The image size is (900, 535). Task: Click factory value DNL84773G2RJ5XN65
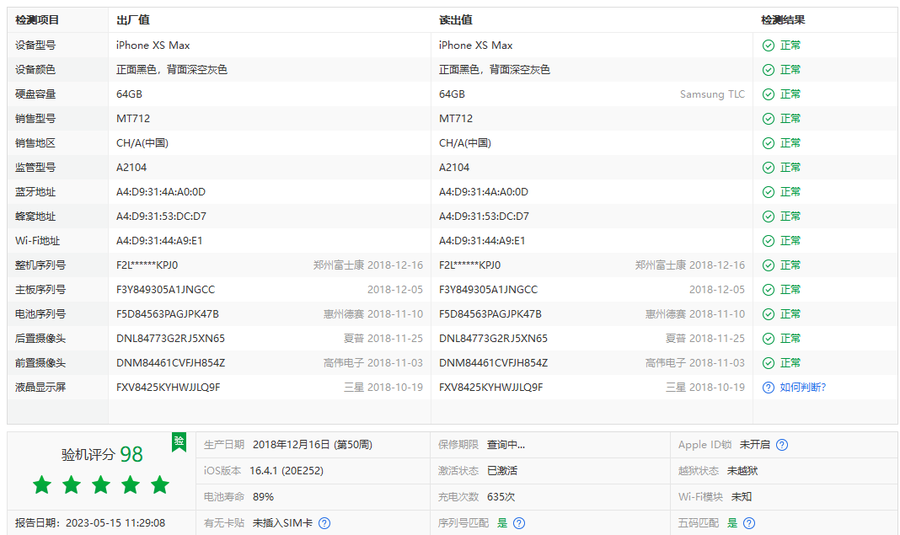[170, 339]
